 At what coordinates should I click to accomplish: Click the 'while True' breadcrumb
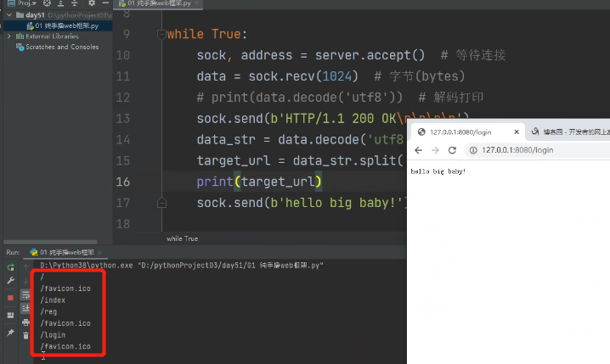(x=182, y=238)
